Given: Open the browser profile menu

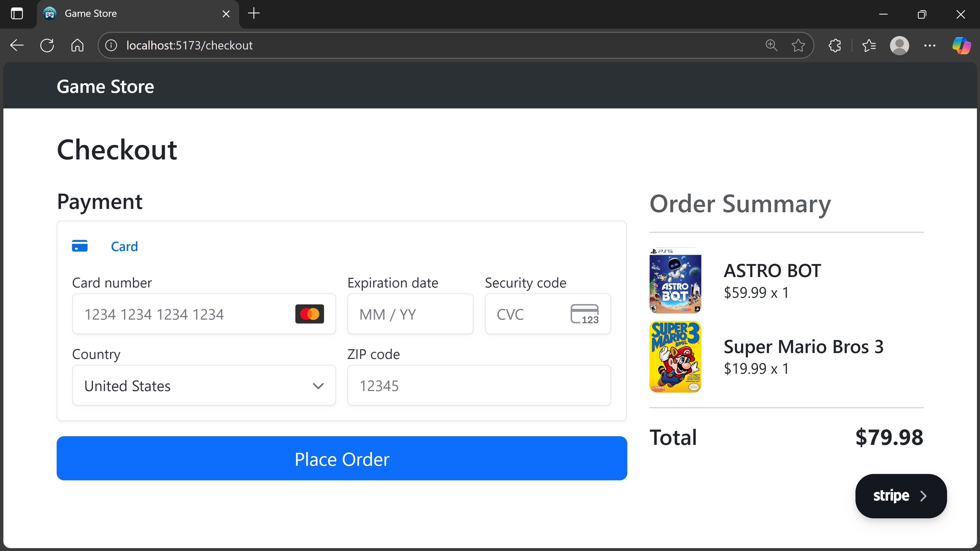Looking at the screenshot, I should click(899, 46).
